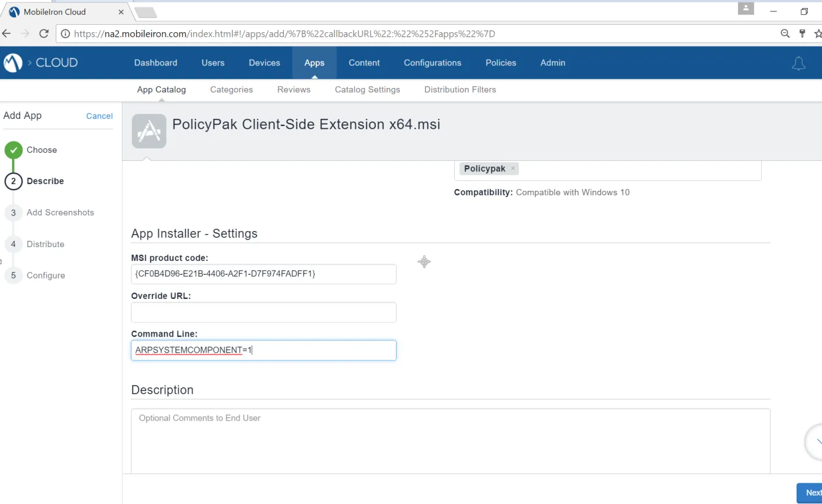
Task: Open Configurations in top navigation
Action: click(432, 63)
